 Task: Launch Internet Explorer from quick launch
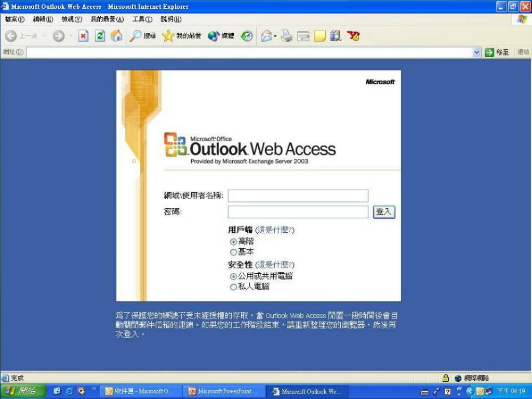pos(69,391)
